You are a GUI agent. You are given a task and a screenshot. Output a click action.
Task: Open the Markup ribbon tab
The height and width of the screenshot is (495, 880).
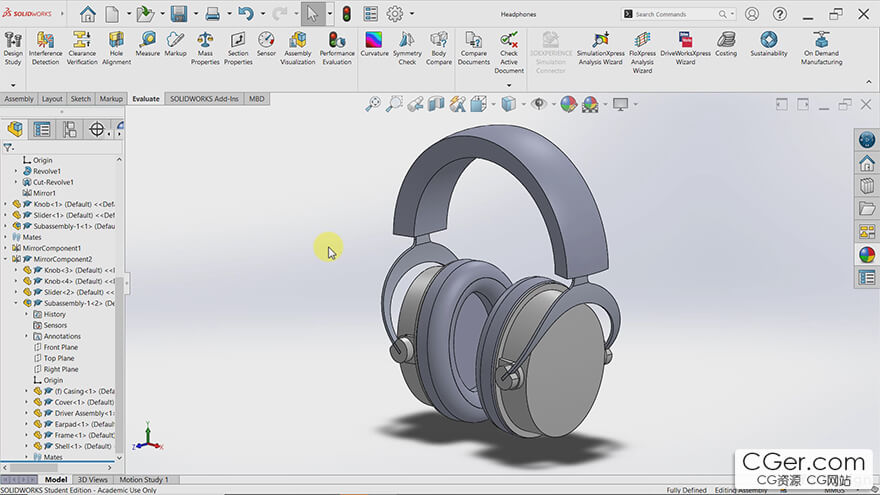point(111,99)
